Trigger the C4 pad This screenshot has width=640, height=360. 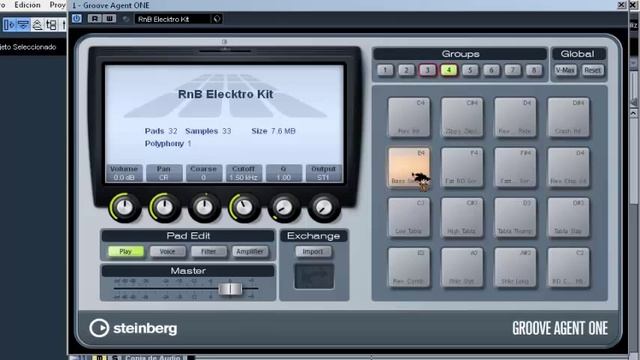tap(409, 117)
